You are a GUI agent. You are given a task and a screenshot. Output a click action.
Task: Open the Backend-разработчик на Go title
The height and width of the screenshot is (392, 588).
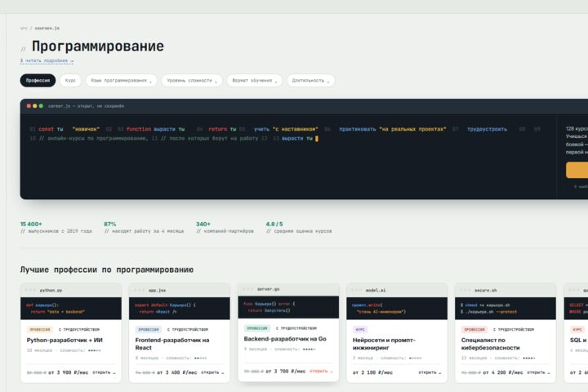pyautogui.click(x=285, y=339)
